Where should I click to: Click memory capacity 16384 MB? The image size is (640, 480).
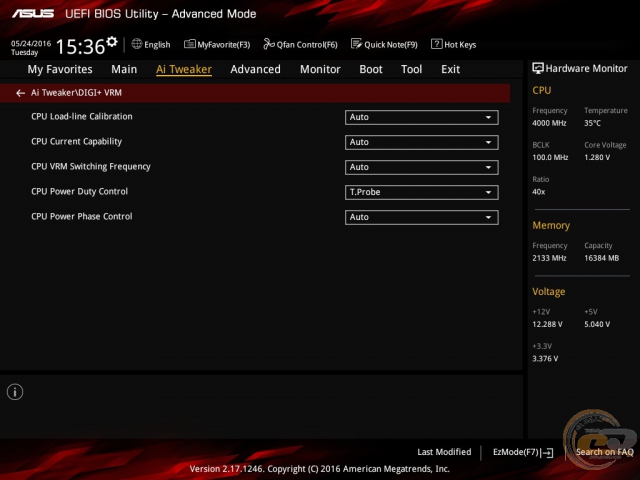click(x=601, y=258)
